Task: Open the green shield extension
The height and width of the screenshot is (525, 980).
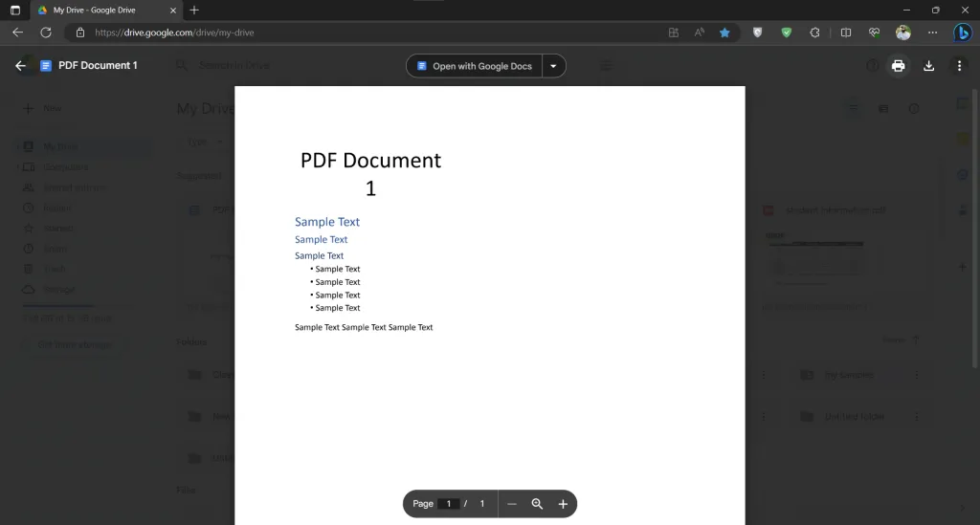Action: 787,33
